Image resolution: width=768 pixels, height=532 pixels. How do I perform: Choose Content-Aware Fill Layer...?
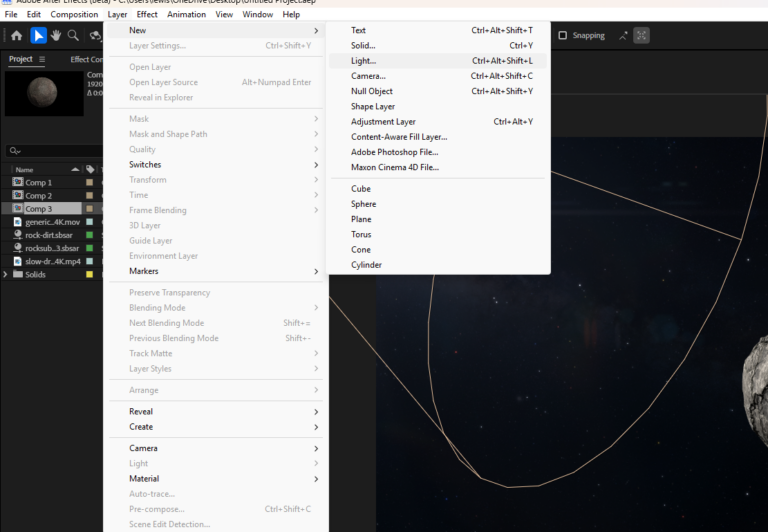(x=438, y=137)
